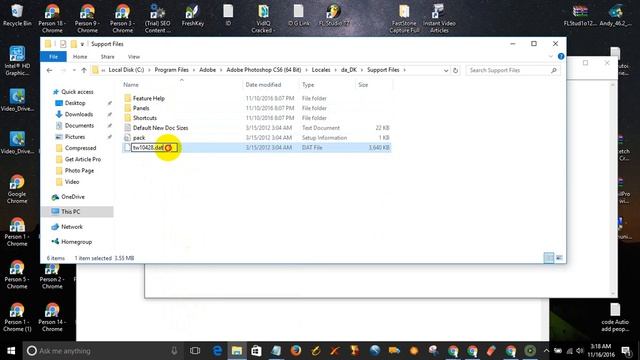Click the Windows Start button
Image resolution: width=640 pixels, height=360 pixels.
coord(11,351)
